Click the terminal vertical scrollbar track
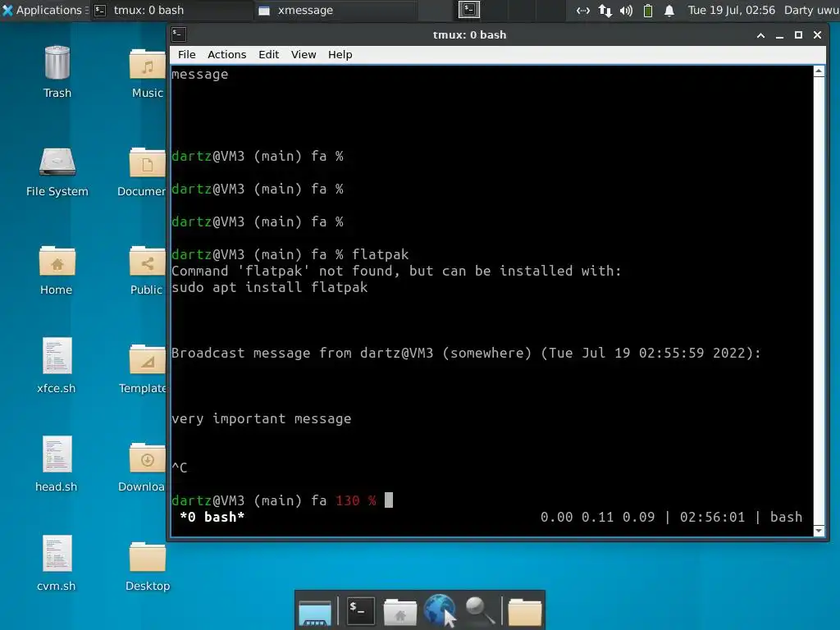 (x=819, y=301)
